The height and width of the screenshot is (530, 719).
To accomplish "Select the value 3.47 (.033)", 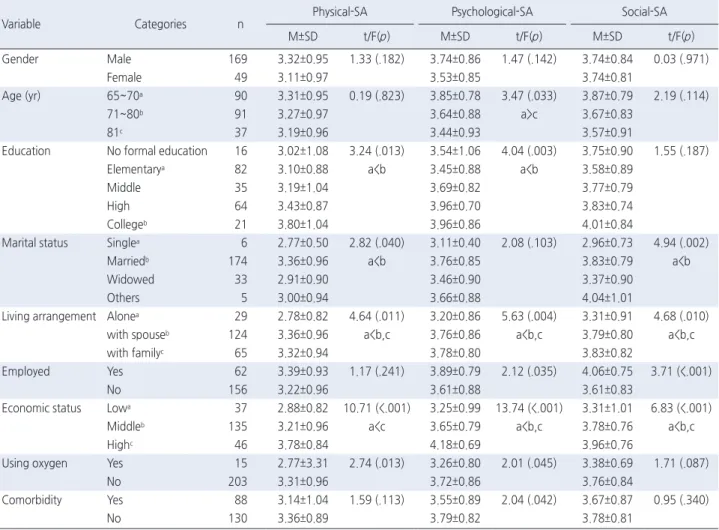I will pyautogui.click(x=529, y=96).
